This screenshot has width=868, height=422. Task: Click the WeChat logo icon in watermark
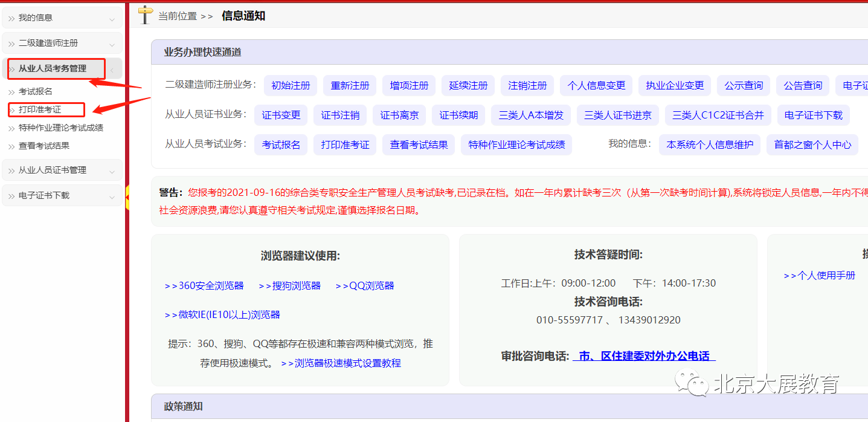tap(690, 383)
